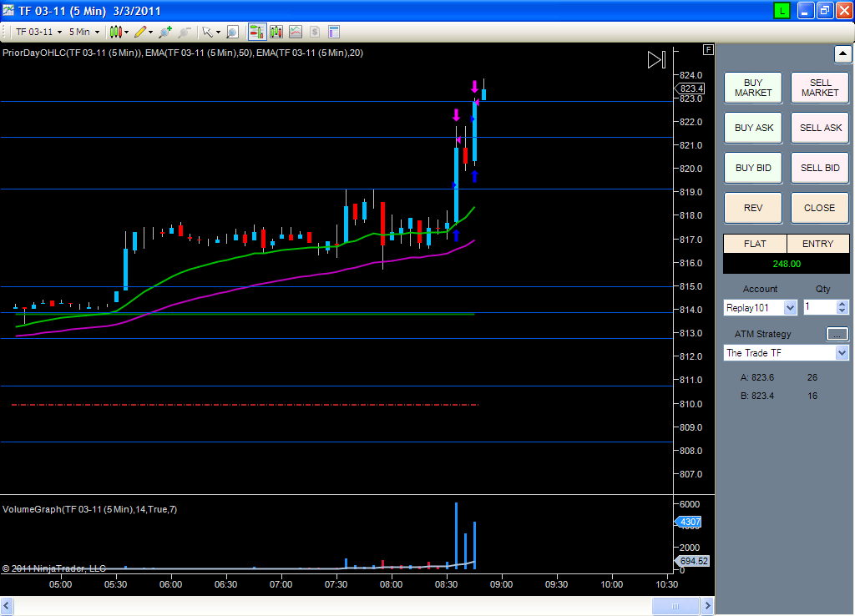
Task: Click the ENTRY price cell
Action: pyautogui.click(x=818, y=244)
